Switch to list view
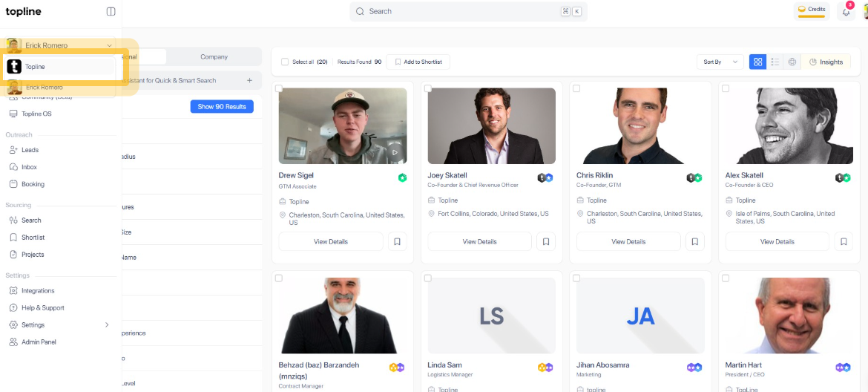The width and height of the screenshot is (868, 392). pyautogui.click(x=775, y=62)
